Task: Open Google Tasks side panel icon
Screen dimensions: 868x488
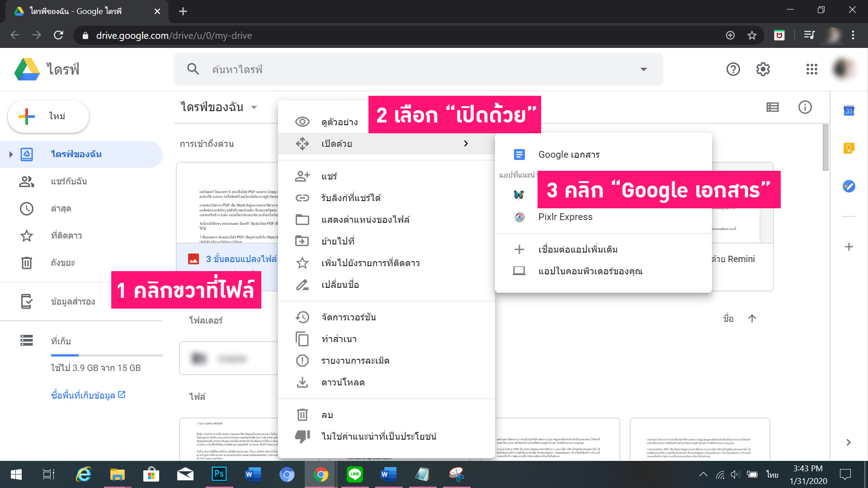Action: coord(849,186)
